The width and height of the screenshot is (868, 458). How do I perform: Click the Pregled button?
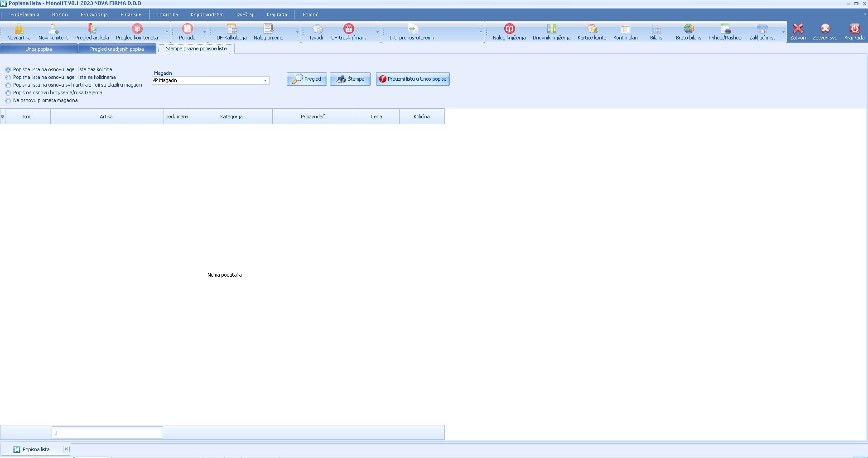tap(307, 79)
